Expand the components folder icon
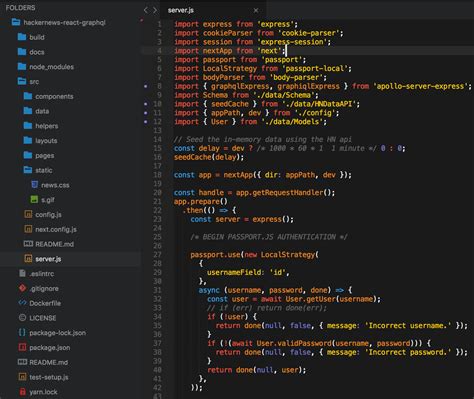Screen dimensions: 474x399 point(28,96)
